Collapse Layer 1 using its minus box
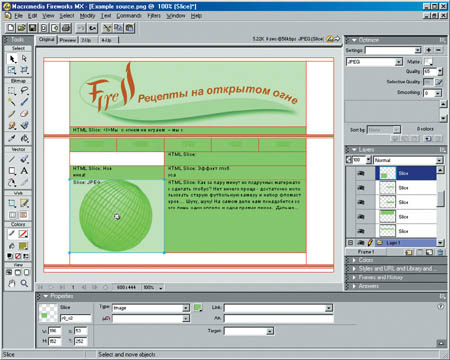This screenshot has height=360, width=450. tap(350, 243)
